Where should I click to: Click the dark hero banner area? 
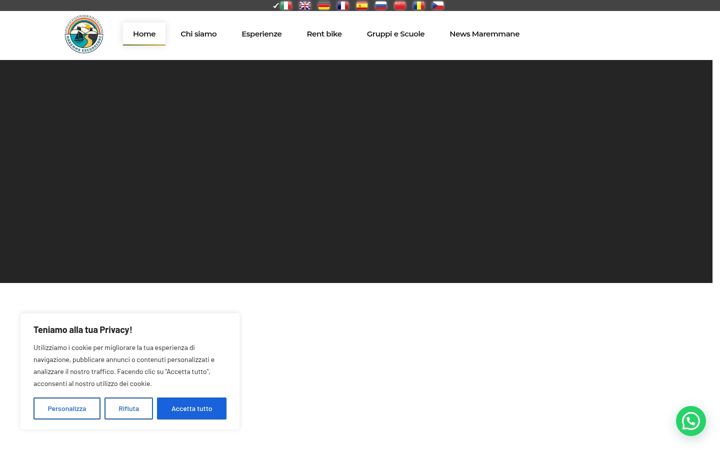tap(356, 171)
